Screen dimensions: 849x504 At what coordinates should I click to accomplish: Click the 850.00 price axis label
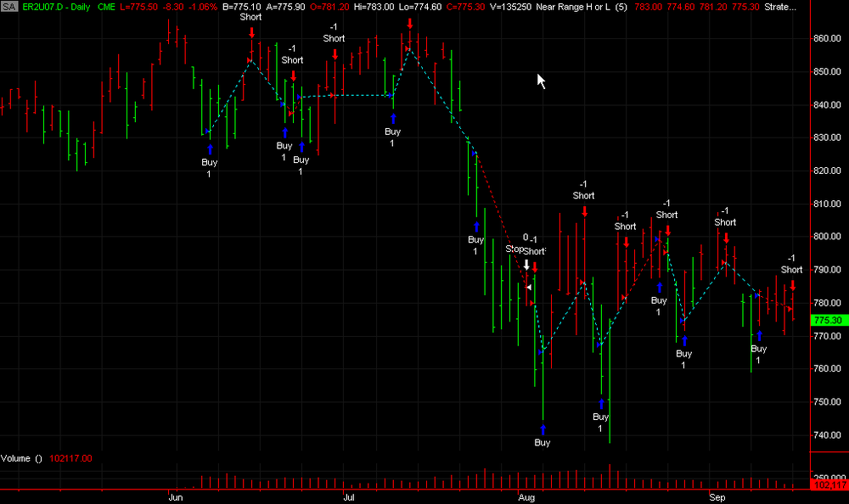point(827,71)
